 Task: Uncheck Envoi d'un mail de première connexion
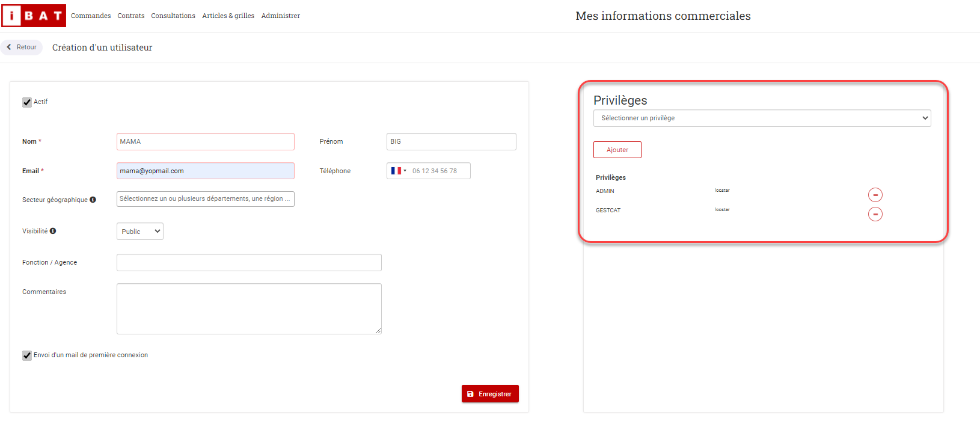point(27,355)
